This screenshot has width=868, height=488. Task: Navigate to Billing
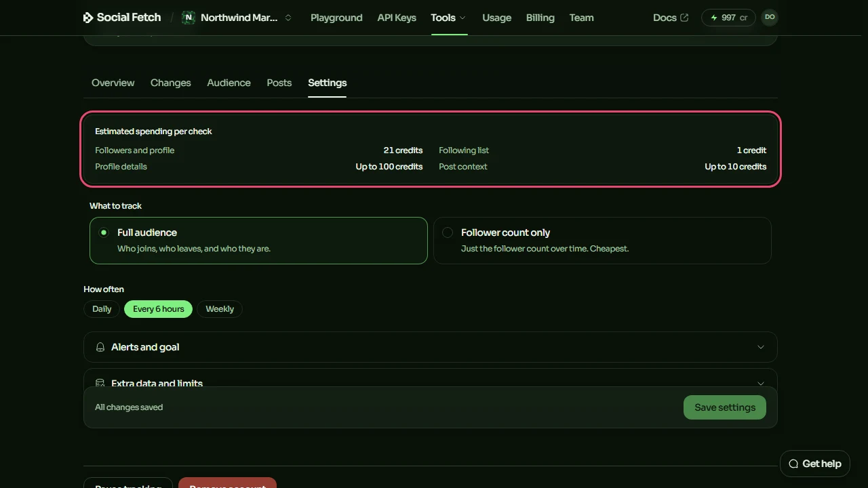click(540, 18)
